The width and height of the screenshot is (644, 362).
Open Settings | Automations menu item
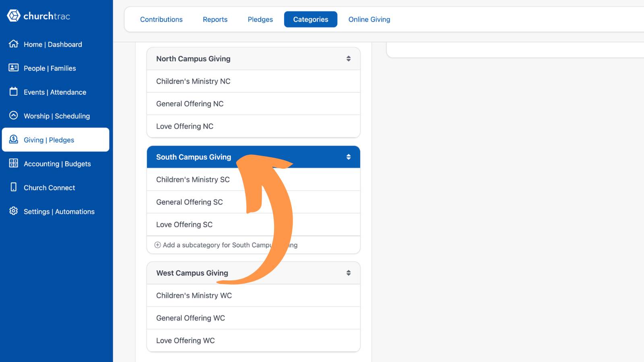point(56,212)
